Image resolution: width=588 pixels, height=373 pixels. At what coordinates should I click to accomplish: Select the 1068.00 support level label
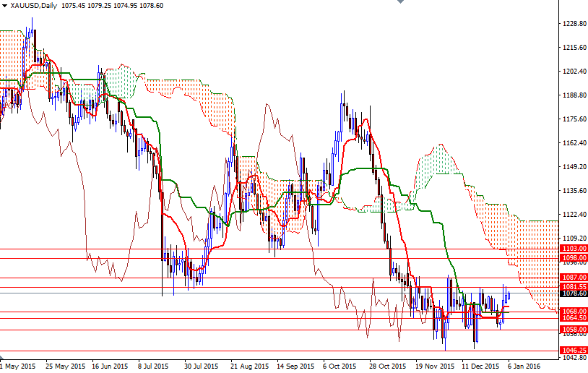click(574, 312)
